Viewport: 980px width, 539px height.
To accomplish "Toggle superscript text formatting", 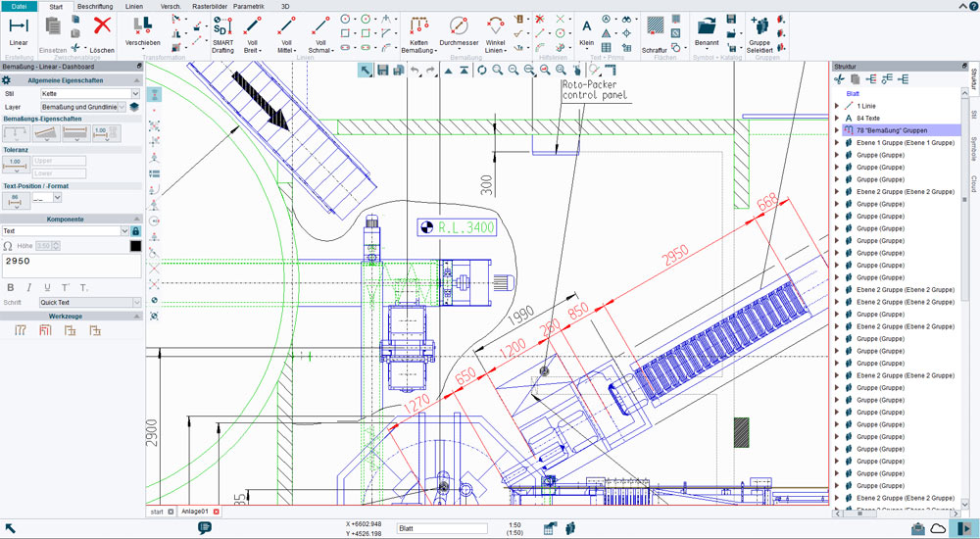I will click(66, 288).
